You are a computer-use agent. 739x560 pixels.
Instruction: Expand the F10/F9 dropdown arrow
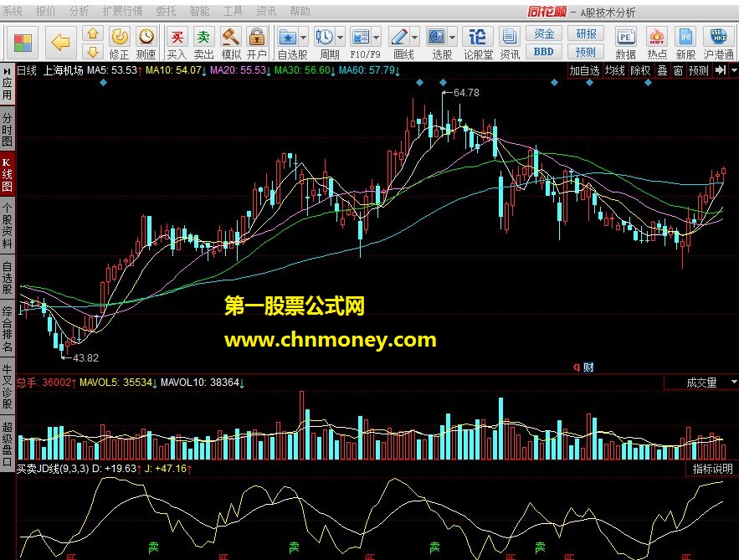point(377,37)
